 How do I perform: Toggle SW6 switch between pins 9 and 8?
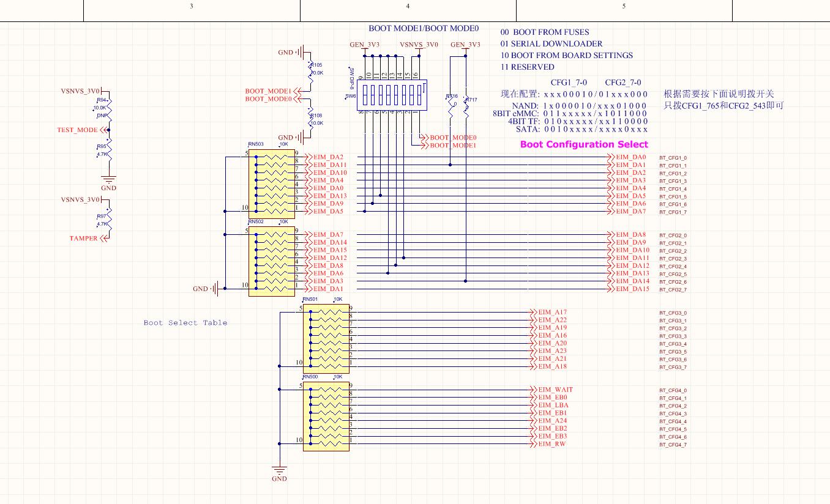pyautogui.click(x=365, y=95)
